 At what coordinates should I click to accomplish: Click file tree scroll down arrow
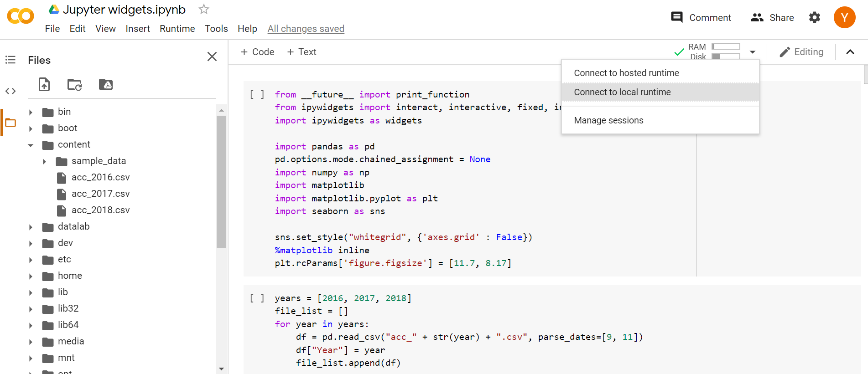coord(221,369)
